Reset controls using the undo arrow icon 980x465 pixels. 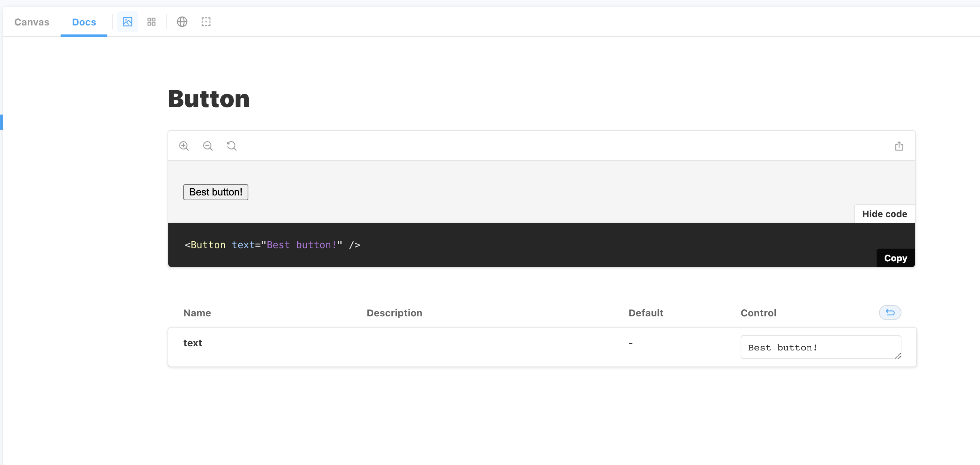[x=890, y=312]
